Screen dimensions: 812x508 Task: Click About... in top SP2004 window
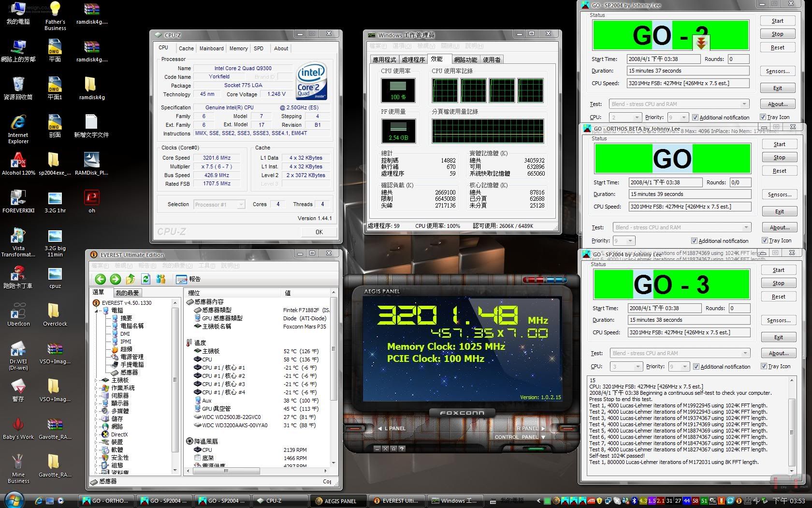(x=777, y=104)
